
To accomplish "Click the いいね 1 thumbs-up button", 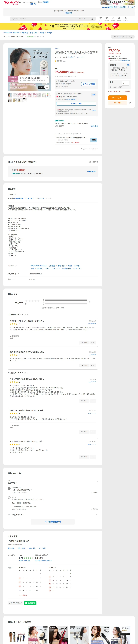I will click(84, 432).
